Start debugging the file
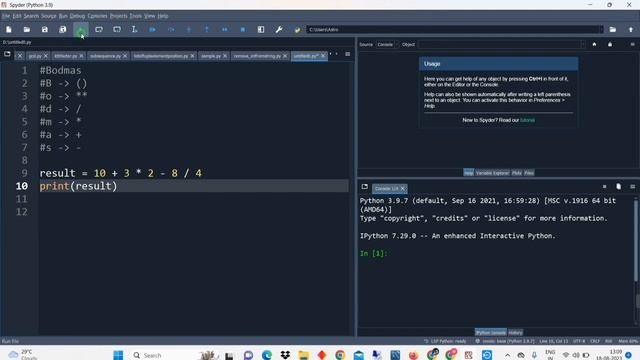Screen dimensions: 640x360 (152, 29)
